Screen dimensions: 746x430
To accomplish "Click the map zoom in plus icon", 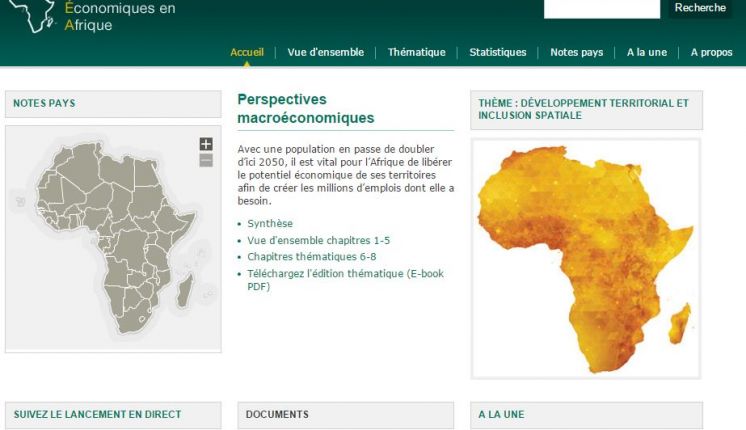I will pyautogui.click(x=206, y=144).
